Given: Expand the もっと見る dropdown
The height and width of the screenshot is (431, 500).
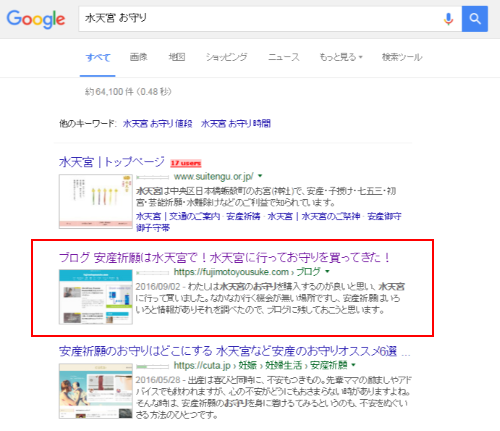Looking at the screenshot, I should point(341,57).
